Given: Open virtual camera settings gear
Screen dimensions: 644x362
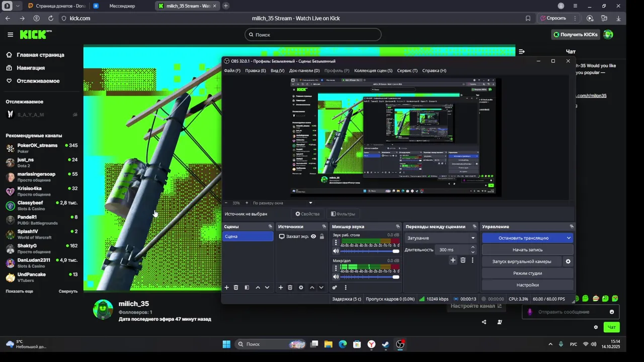Looking at the screenshot, I should [568, 261].
